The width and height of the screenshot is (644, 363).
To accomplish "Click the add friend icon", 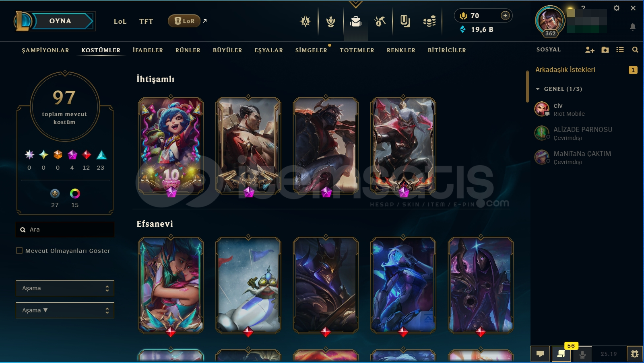I will tap(590, 50).
